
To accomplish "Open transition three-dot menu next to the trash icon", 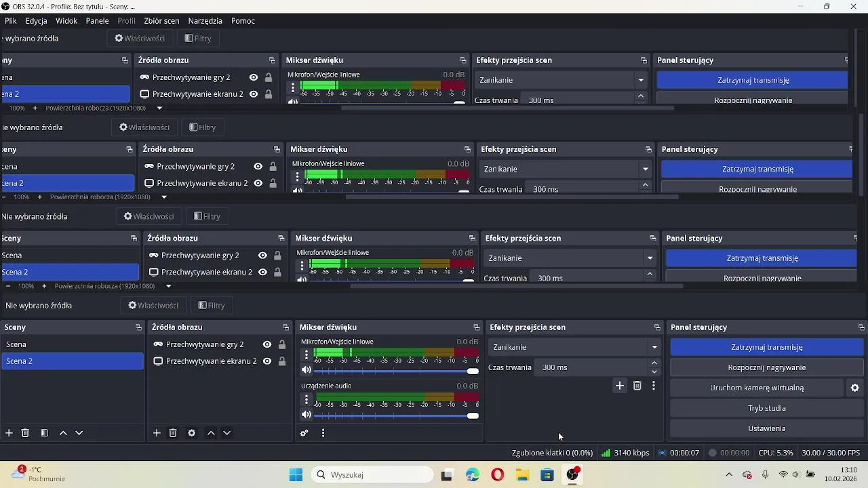I will pyautogui.click(x=654, y=386).
